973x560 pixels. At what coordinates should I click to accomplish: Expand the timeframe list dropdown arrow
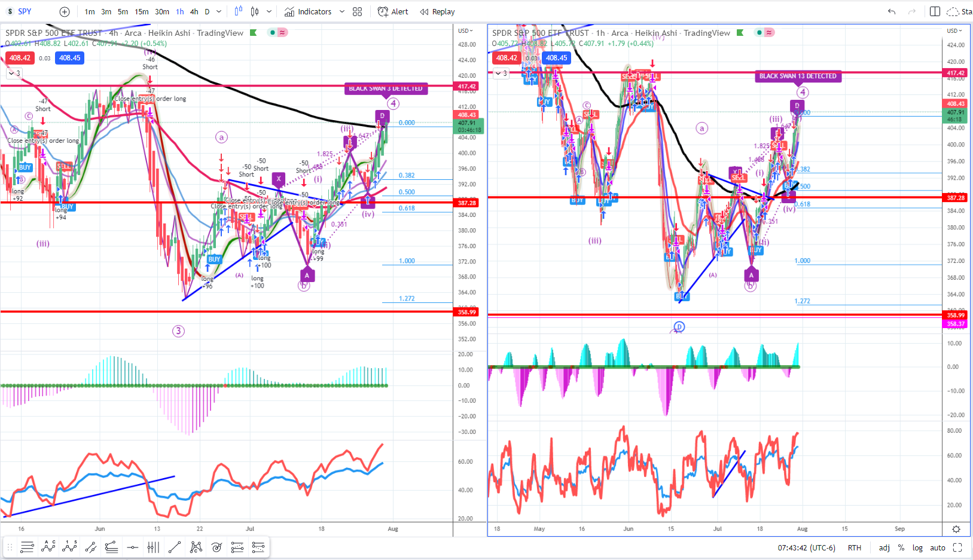click(219, 11)
